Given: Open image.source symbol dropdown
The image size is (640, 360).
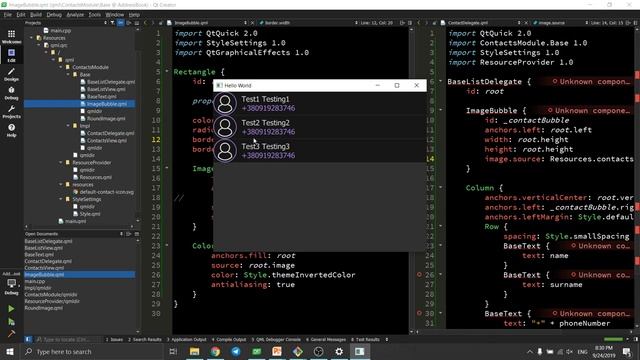Looking at the screenshot, I should click(560, 23).
